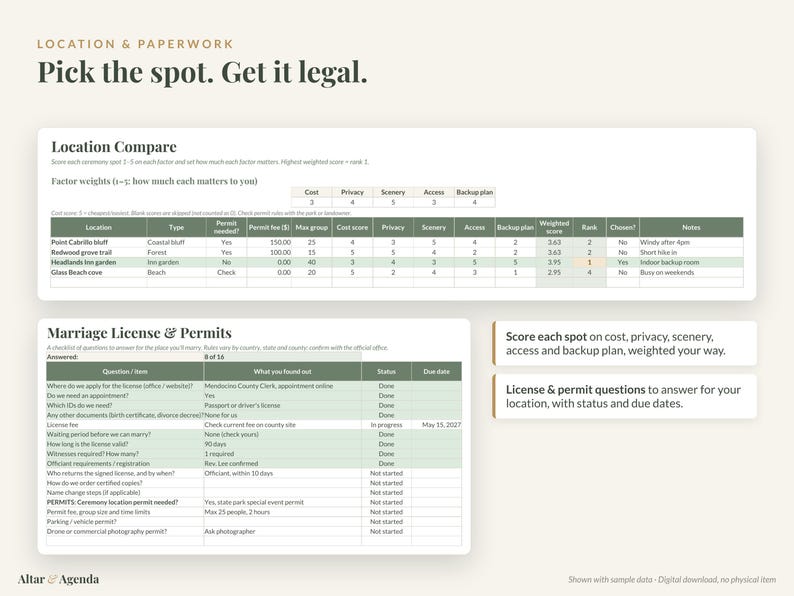
Task: Click the 'What you found out' column header
Action: coord(283,371)
